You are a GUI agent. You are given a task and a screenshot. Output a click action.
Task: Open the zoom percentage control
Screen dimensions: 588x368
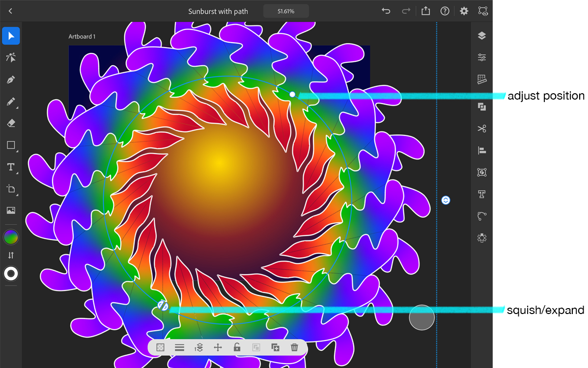click(286, 10)
